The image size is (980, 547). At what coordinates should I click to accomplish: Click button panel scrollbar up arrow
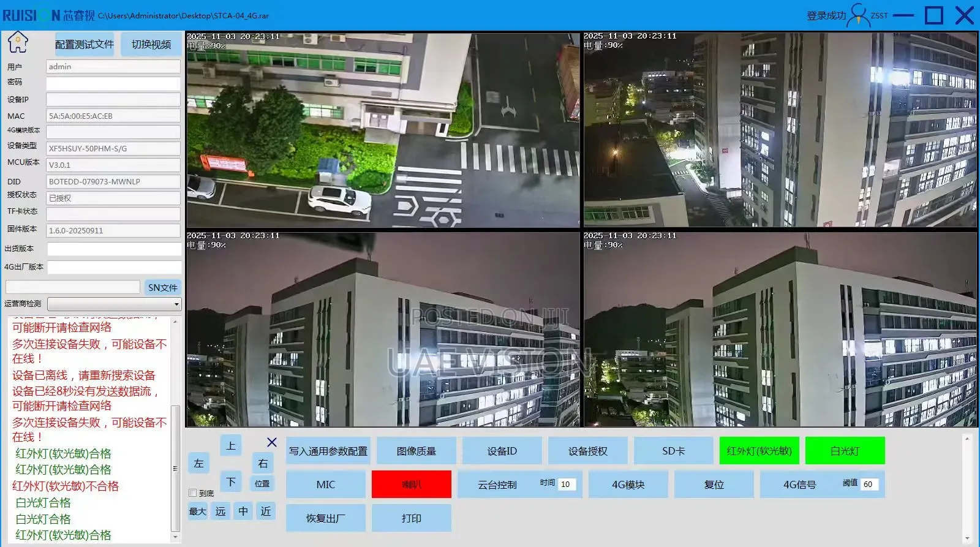coord(967,439)
